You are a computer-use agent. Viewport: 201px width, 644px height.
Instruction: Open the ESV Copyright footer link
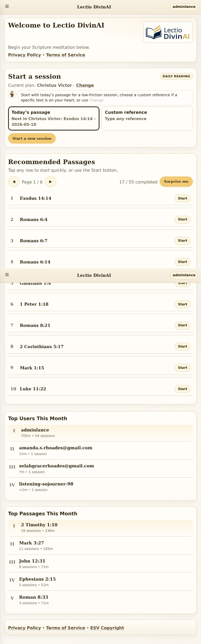point(107,628)
